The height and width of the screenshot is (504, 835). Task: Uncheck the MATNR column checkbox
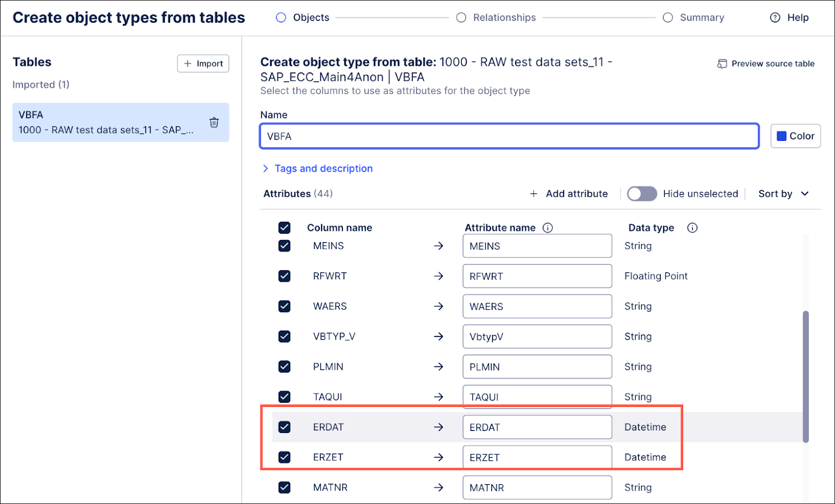[x=284, y=488]
